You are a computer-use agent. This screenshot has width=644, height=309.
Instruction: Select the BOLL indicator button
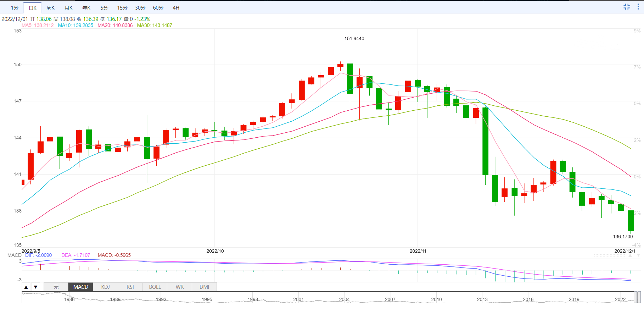(155, 287)
